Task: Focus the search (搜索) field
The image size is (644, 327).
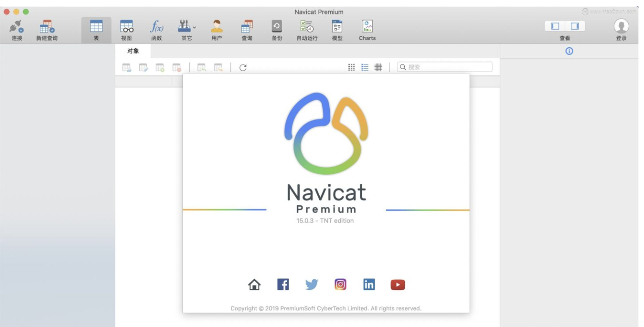Action: [x=445, y=67]
